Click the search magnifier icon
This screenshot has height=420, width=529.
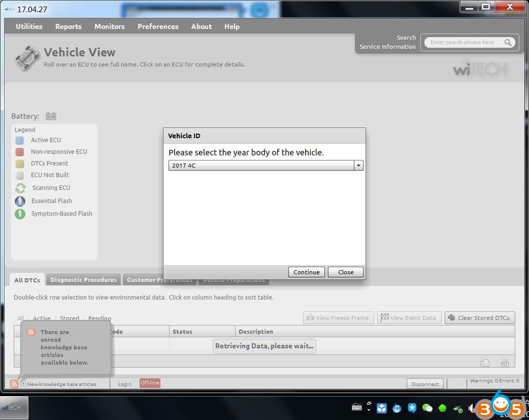(508, 43)
